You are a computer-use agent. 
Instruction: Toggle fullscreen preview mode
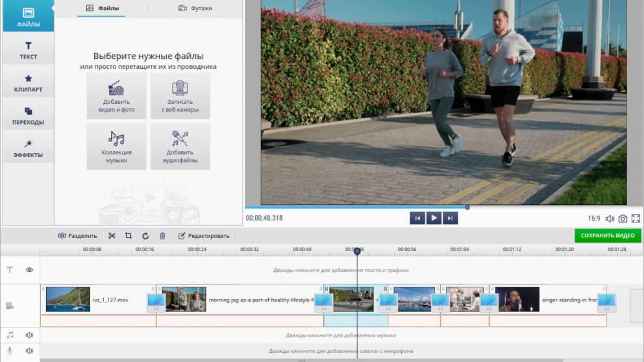click(x=636, y=219)
